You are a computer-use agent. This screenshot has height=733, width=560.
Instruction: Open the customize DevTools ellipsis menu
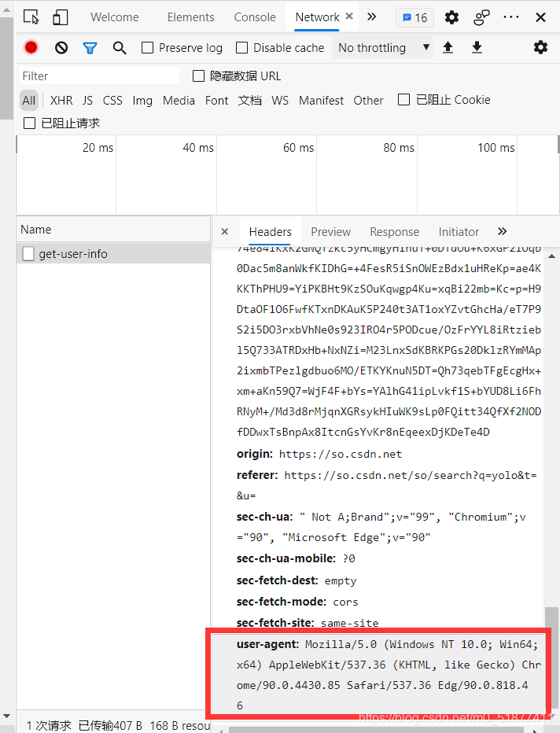click(x=511, y=17)
